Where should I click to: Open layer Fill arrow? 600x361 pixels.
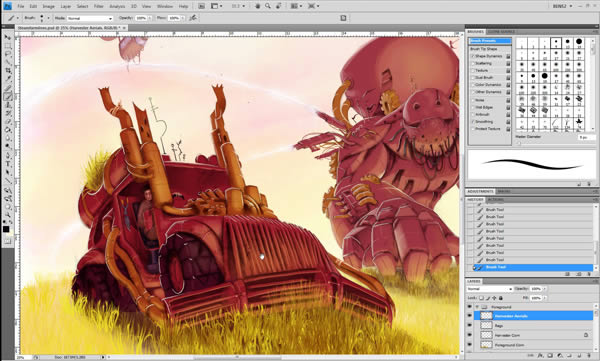545,298
